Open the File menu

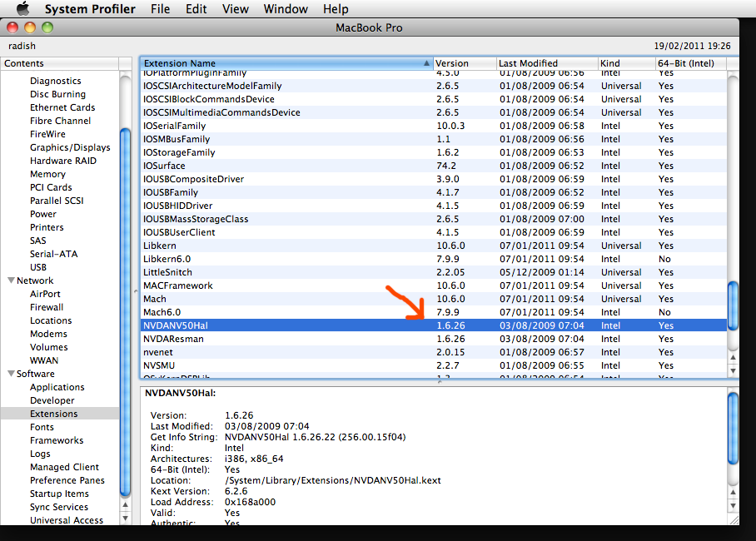[x=160, y=9]
